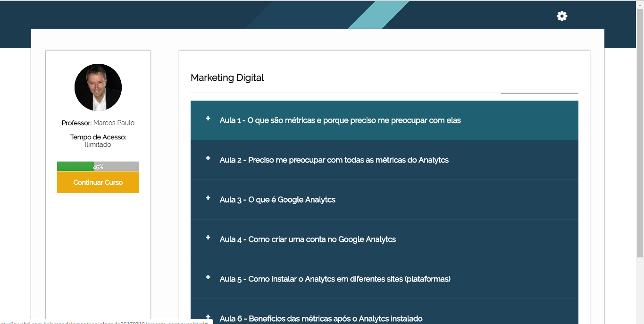Image resolution: width=644 pixels, height=324 pixels.
Task: Click the plus icon beside Aula 2
Action: (x=208, y=158)
